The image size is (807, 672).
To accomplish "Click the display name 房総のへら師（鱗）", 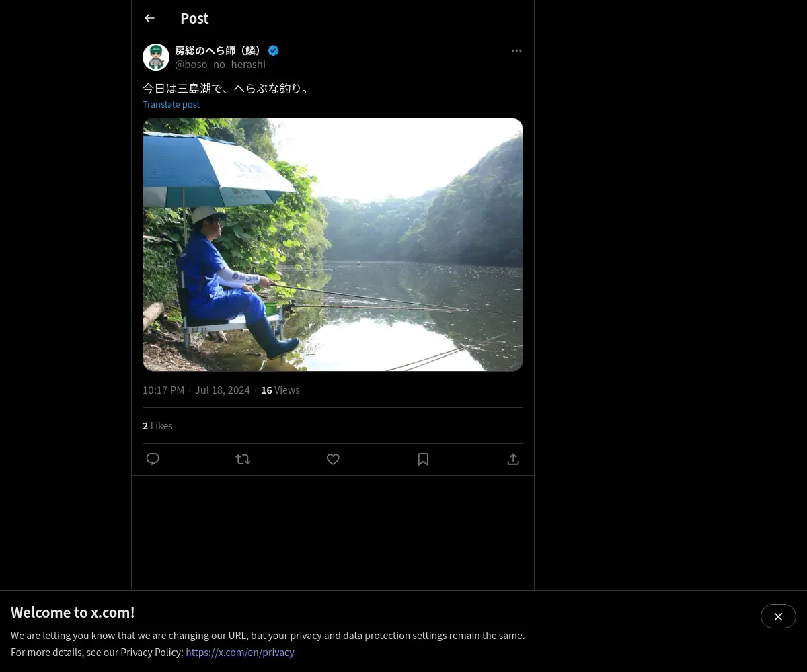I will (x=218, y=50).
